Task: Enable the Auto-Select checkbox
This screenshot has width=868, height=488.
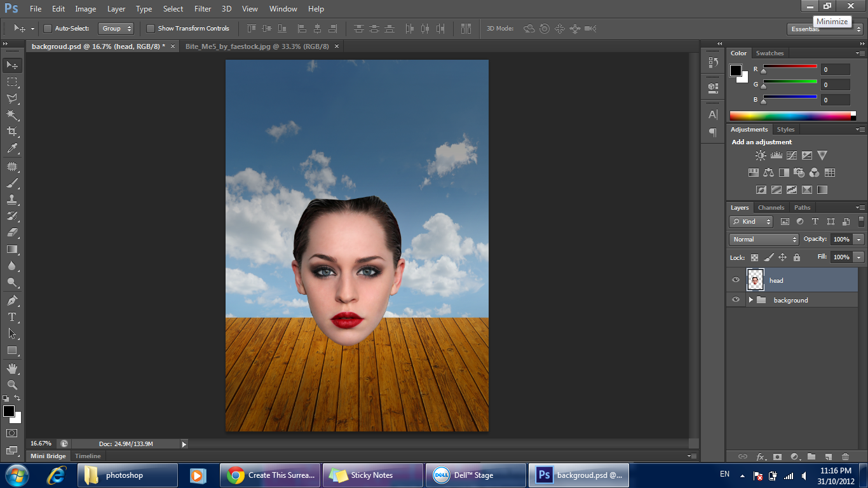Action: (x=48, y=29)
